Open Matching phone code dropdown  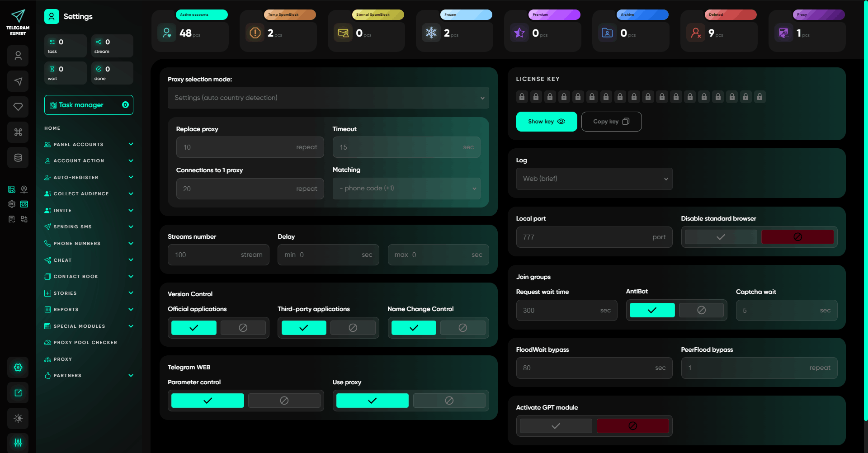(x=407, y=189)
